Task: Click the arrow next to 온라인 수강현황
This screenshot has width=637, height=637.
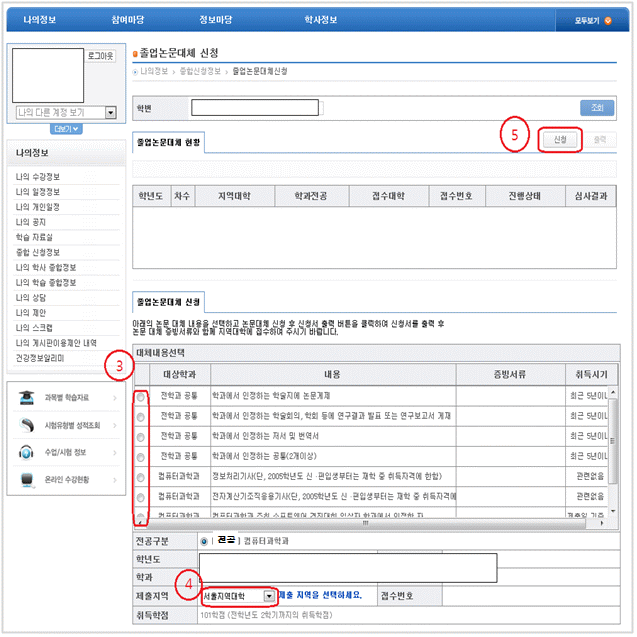Action: (x=113, y=480)
